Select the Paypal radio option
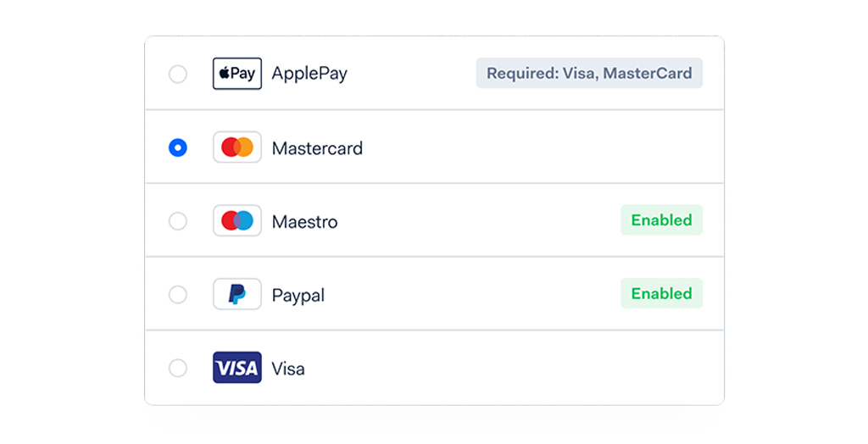The height and width of the screenshot is (444, 868). tap(178, 294)
